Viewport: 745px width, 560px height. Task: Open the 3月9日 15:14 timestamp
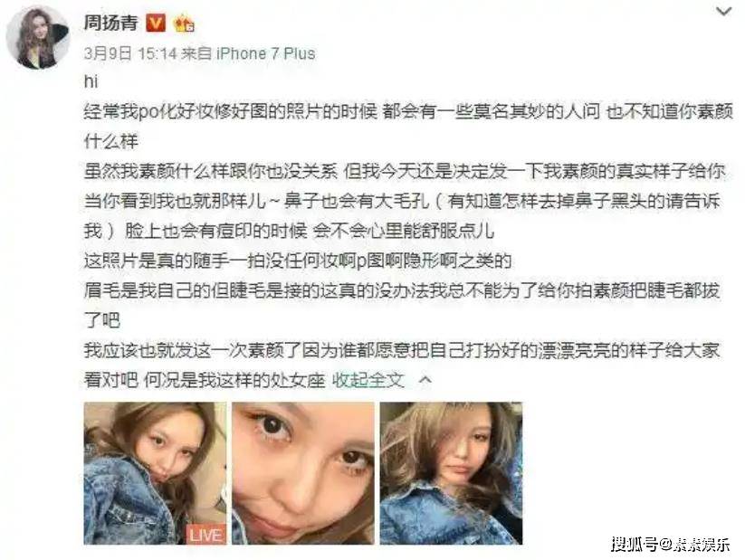pyautogui.click(x=130, y=53)
